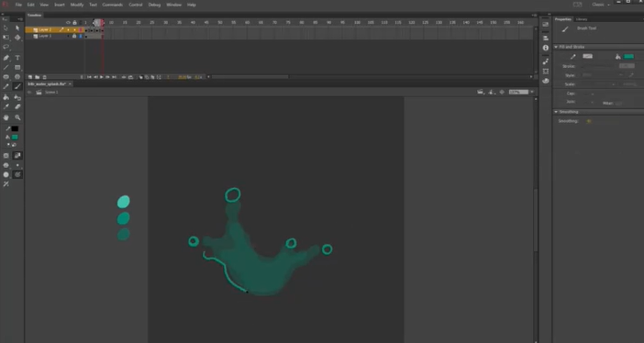Collapse the Fill and Stroke section
This screenshot has width=644, height=343.
pyautogui.click(x=556, y=47)
